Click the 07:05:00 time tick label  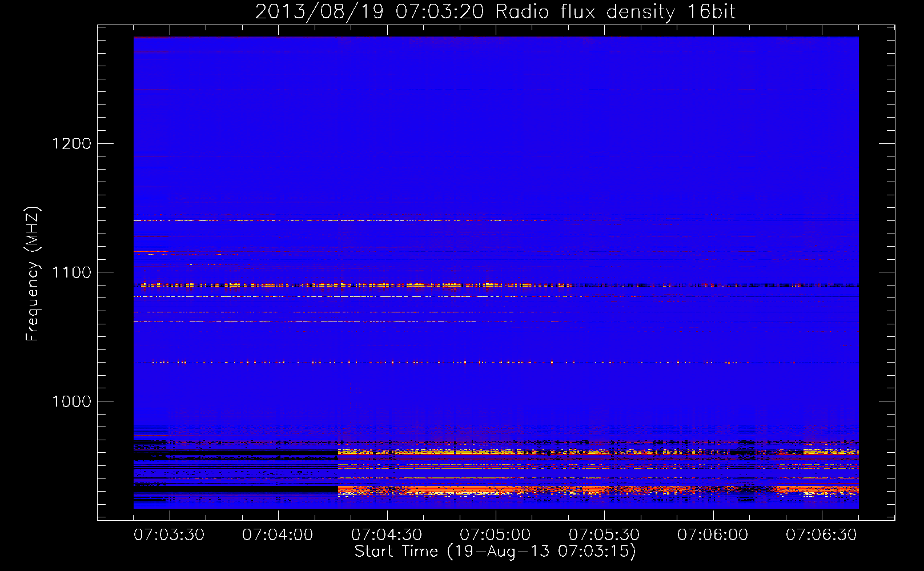pos(495,535)
